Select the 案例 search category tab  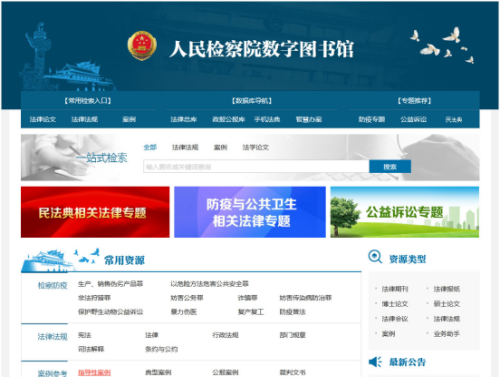pos(220,147)
